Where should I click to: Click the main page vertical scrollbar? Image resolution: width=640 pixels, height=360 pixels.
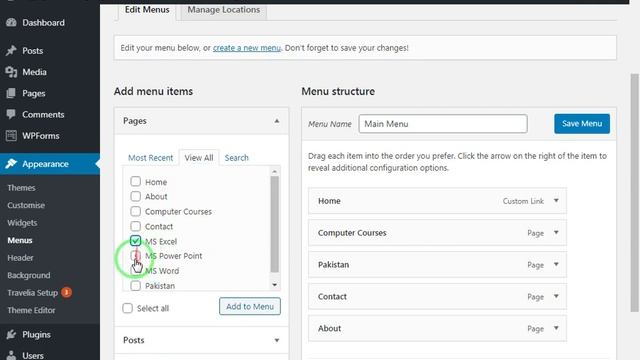[634, 192]
